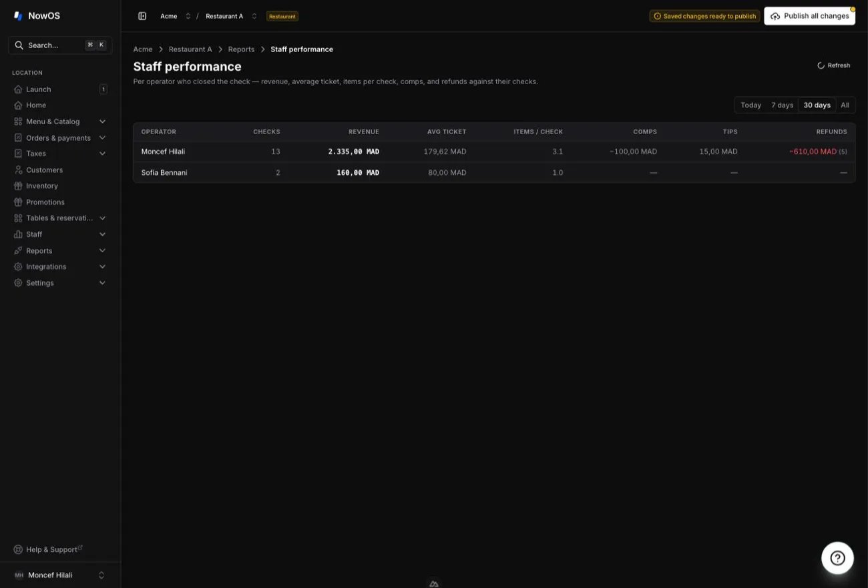
Task: Click the 2.335,00 MAD revenue value
Action: pyautogui.click(x=353, y=152)
